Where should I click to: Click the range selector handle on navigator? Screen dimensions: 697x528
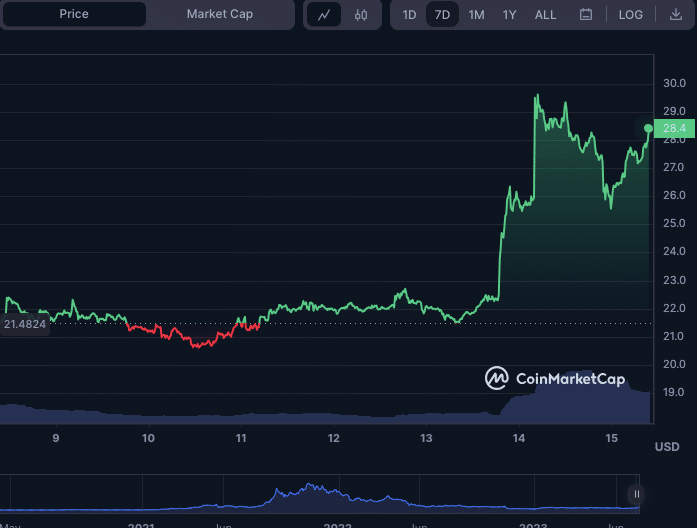(x=636, y=494)
